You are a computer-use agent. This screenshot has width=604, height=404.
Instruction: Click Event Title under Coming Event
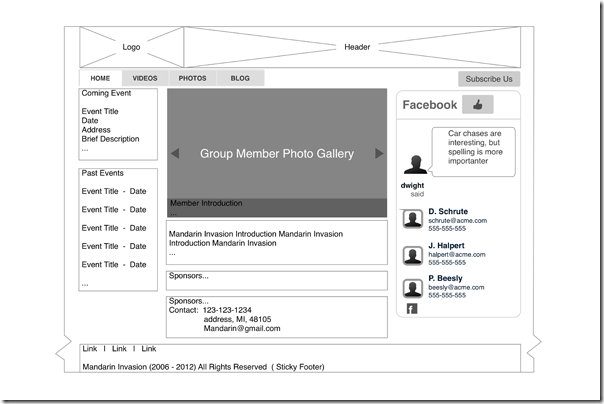pos(100,111)
